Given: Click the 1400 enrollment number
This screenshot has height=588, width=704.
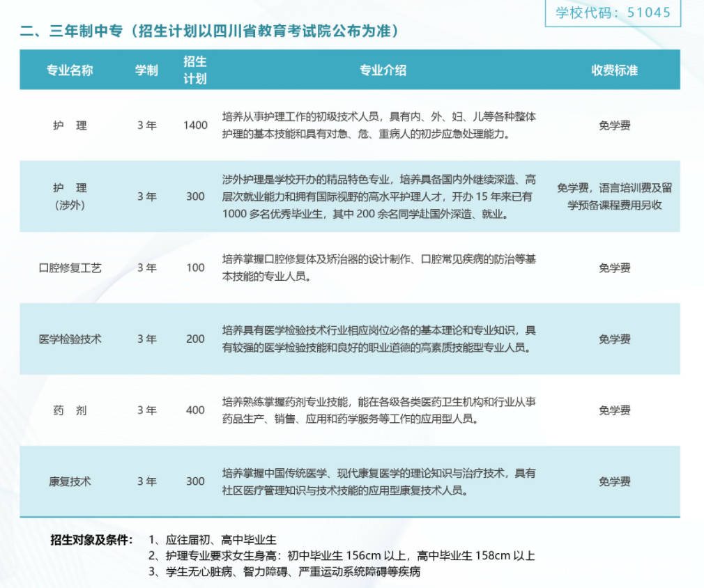Looking at the screenshot, I should pyautogui.click(x=195, y=125).
